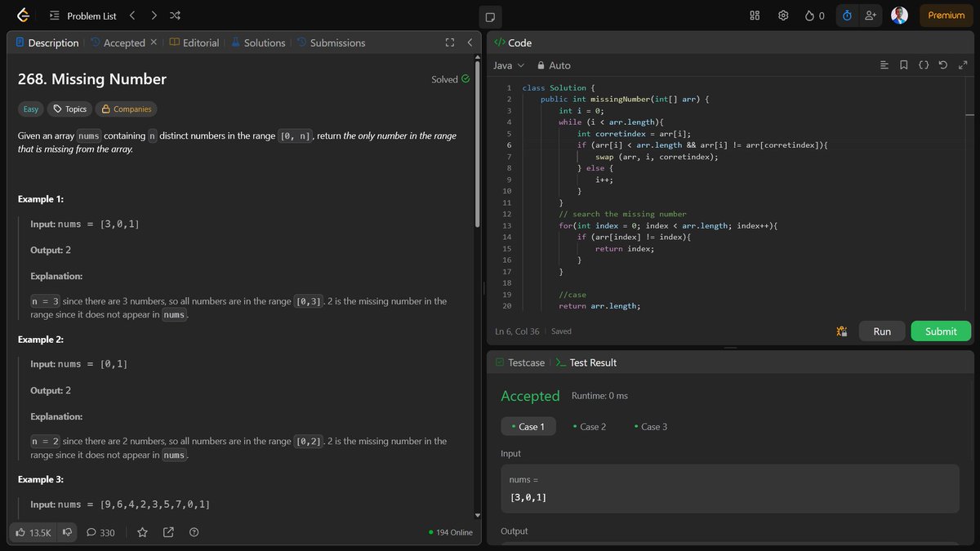980x551 pixels.
Task: Like the problem with 13.5K thumbs up
Action: 33,532
